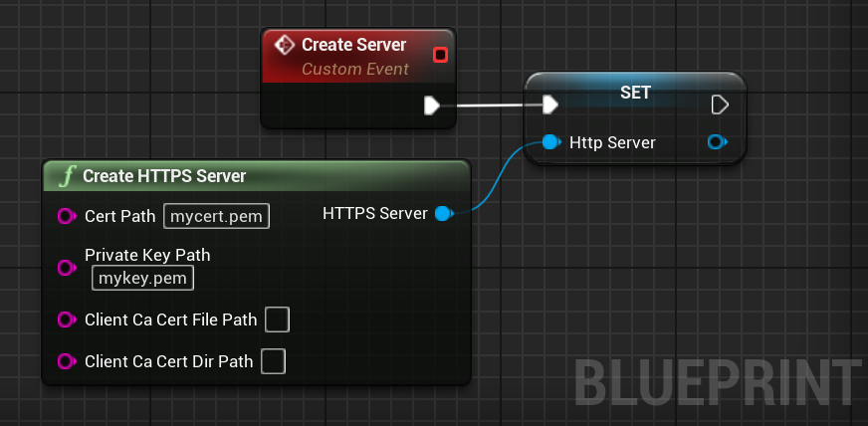Click the Cert Path label

click(120, 216)
